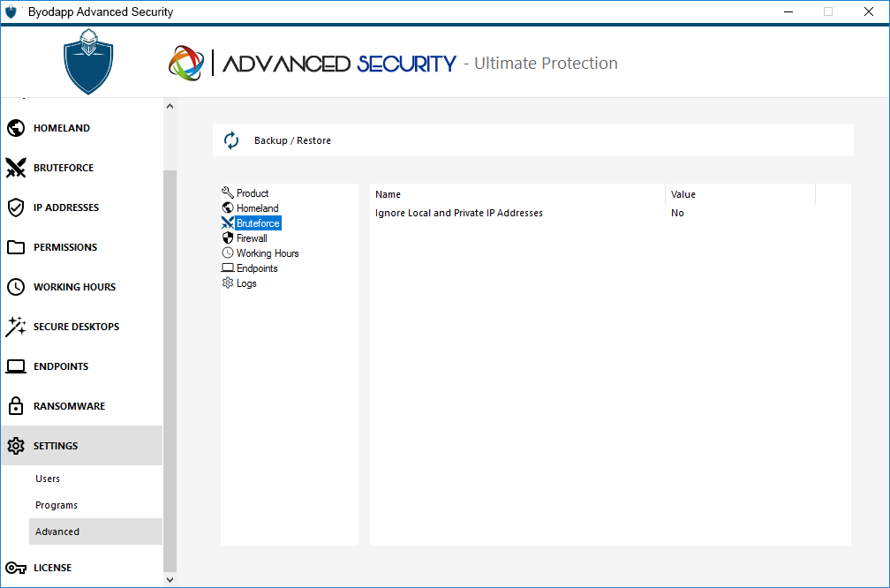
Task: Open the BRUTEFORCE sidebar section
Action: click(x=82, y=168)
